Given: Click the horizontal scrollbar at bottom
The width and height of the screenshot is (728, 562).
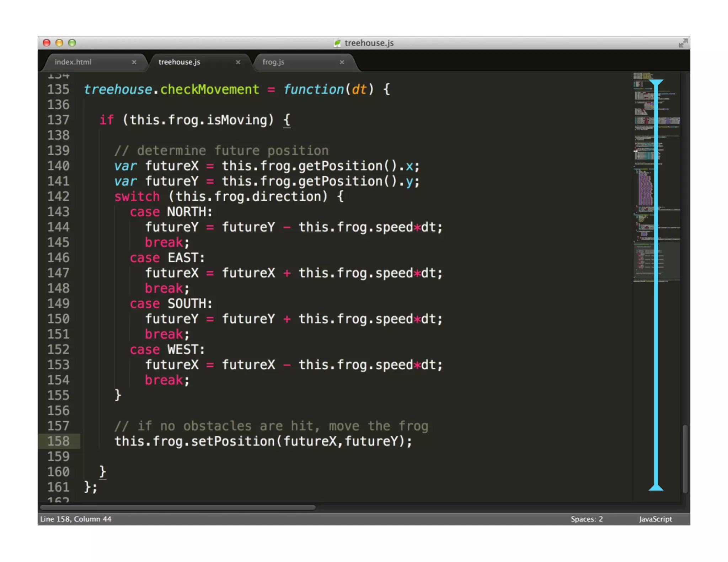Looking at the screenshot, I should click(x=178, y=508).
